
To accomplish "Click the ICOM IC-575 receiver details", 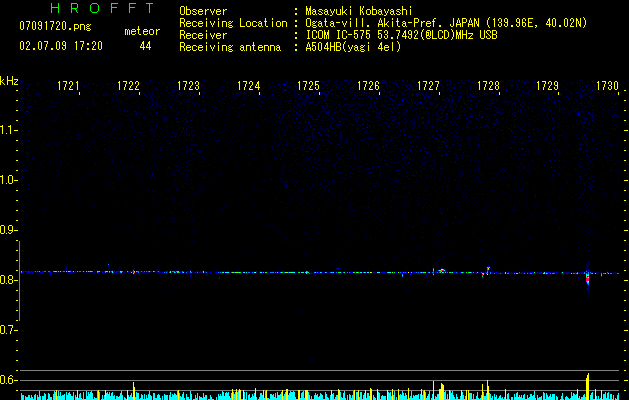I will click(x=402, y=35).
